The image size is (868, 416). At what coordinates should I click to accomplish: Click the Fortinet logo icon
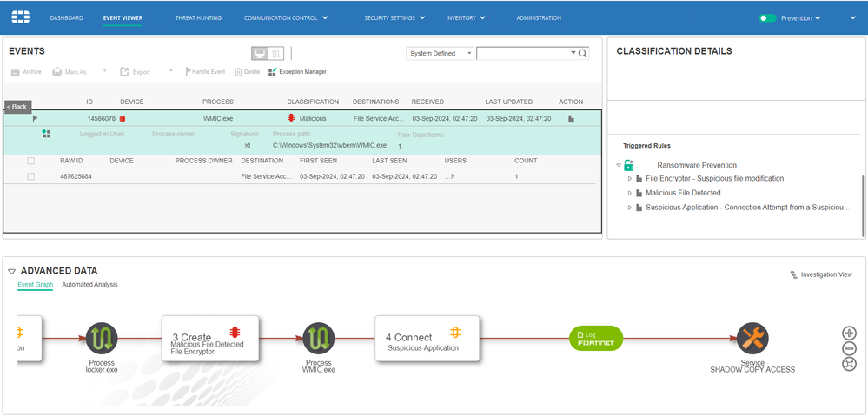point(21,17)
